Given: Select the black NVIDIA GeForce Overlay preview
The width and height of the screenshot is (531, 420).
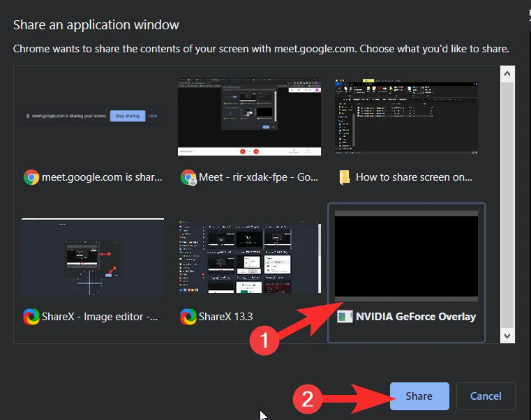Looking at the screenshot, I should pyautogui.click(x=406, y=256).
